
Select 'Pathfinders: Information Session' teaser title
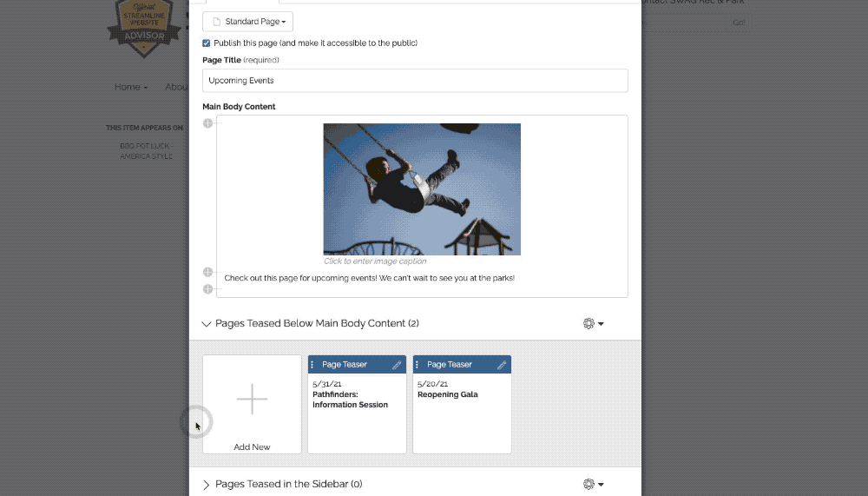(350, 400)
